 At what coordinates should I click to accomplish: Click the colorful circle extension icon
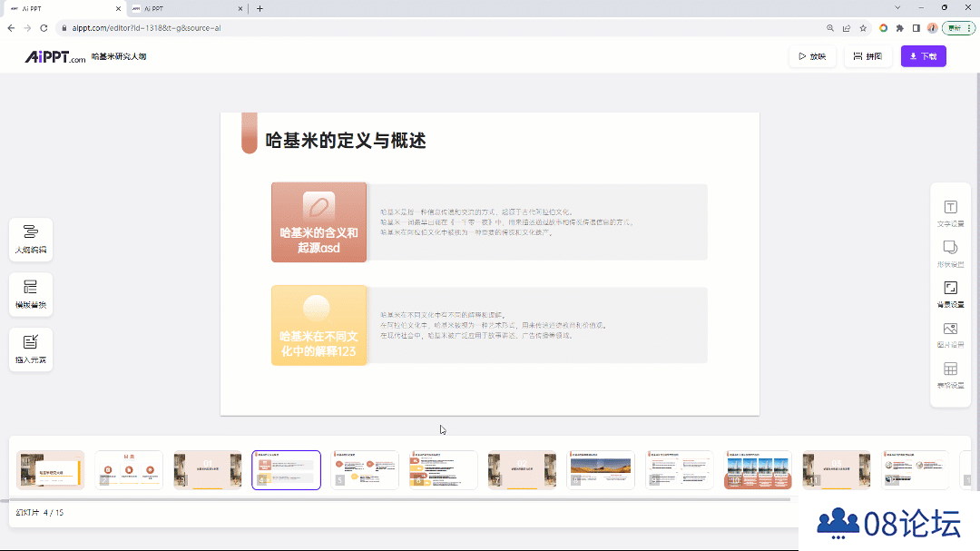point(883,28)
